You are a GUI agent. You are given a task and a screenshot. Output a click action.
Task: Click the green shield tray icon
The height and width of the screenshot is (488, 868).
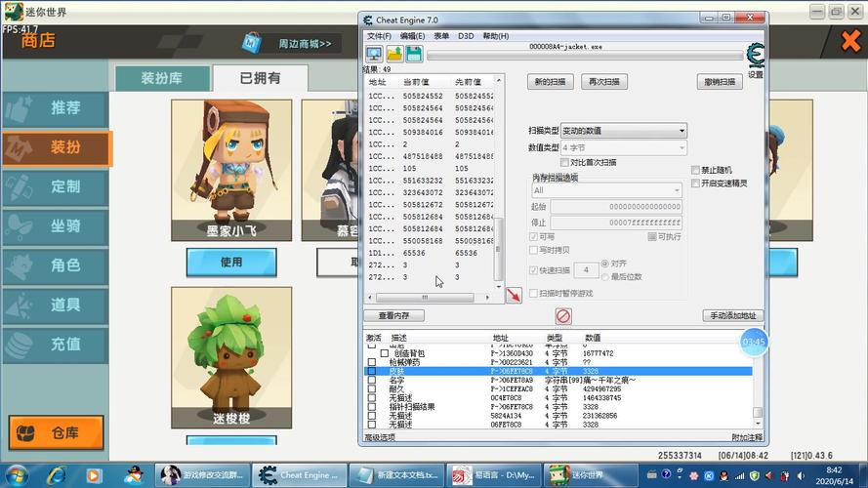(755, 475)
